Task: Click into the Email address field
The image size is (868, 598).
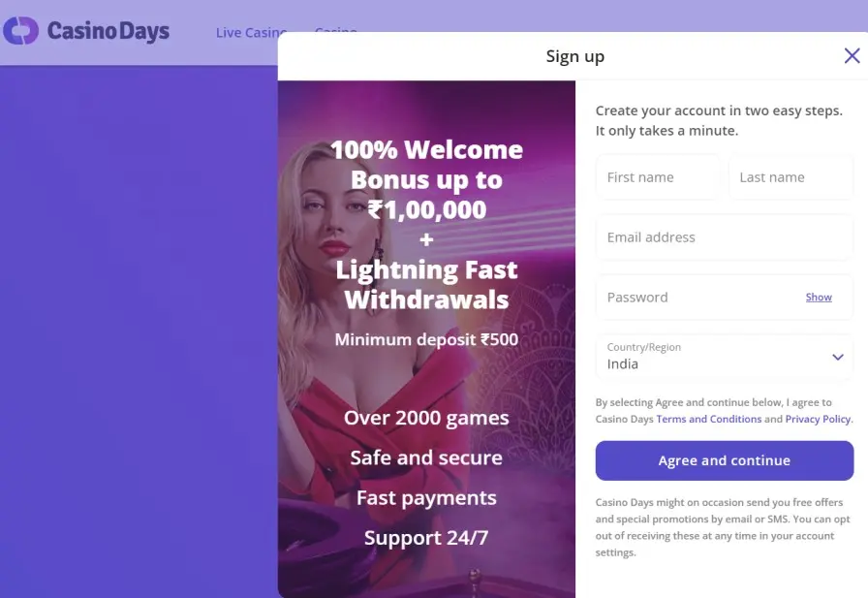Action: (724, 237)
